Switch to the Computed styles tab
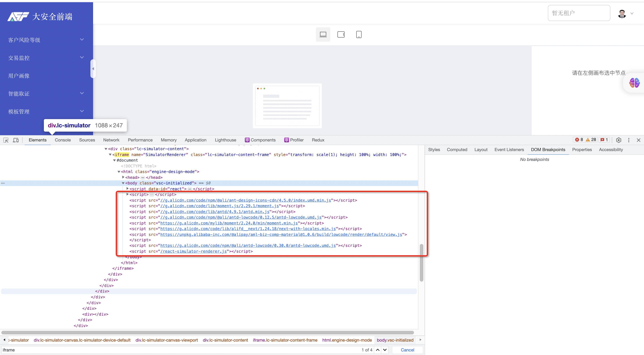The height and width of the screenshot is (355, 644). pyautogui.click(x=457, y=150)
